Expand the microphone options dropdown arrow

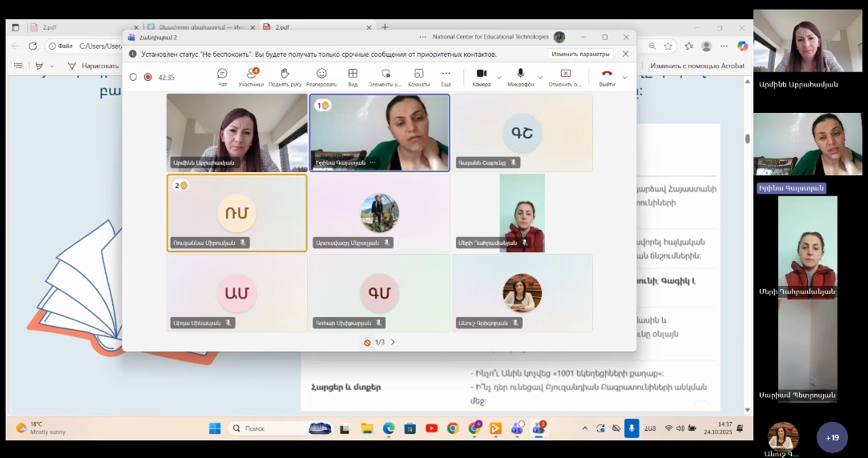(540, 78)
